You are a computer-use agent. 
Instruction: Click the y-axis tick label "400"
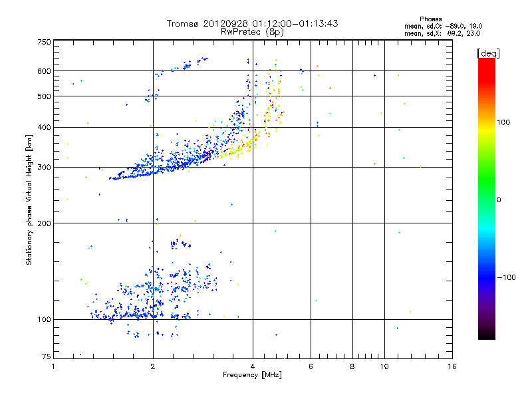(44, 128)
